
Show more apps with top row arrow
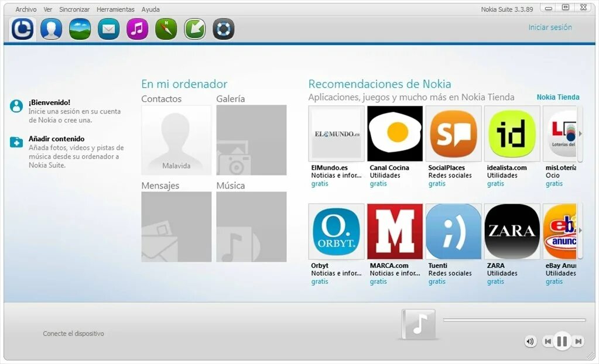580,133
